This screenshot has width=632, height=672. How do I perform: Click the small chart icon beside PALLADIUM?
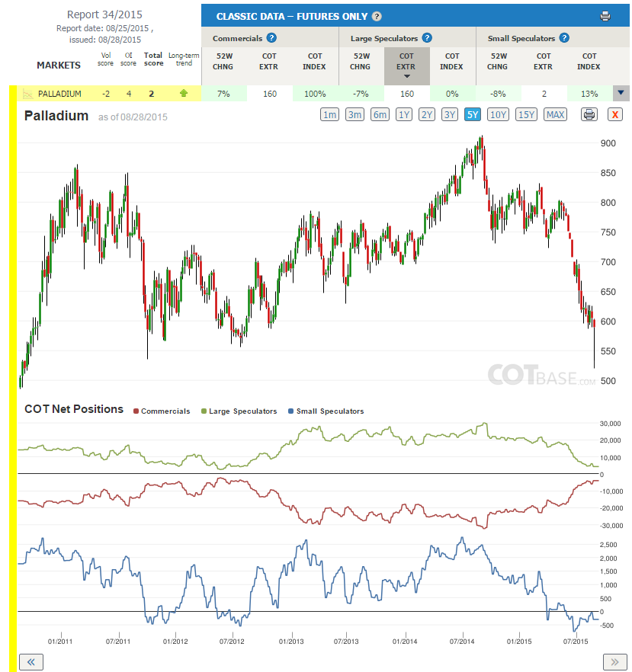click(27, 94)
